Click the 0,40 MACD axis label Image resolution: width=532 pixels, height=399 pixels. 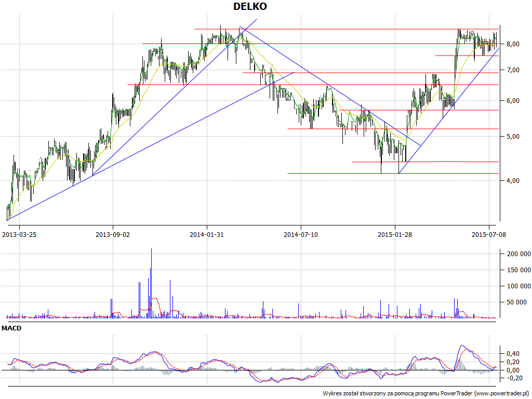(x=513, y=353)
